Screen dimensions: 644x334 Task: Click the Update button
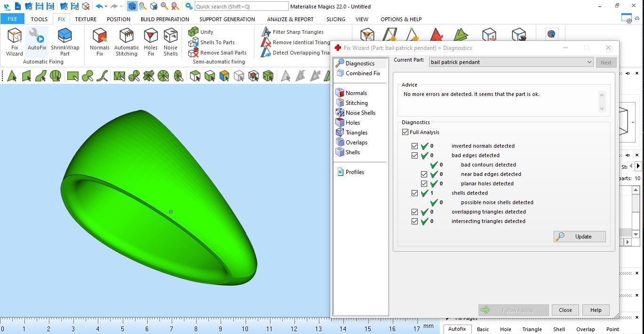[580, 237]
